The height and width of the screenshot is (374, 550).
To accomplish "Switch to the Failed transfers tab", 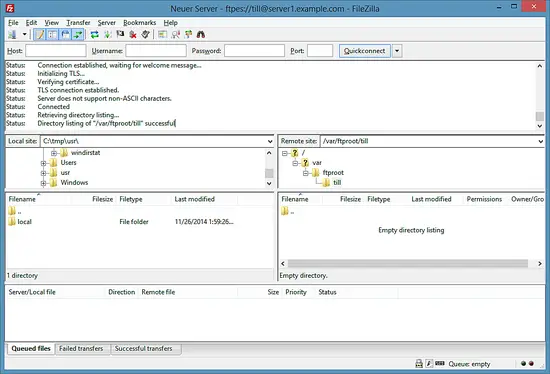I will click(81, 348).
